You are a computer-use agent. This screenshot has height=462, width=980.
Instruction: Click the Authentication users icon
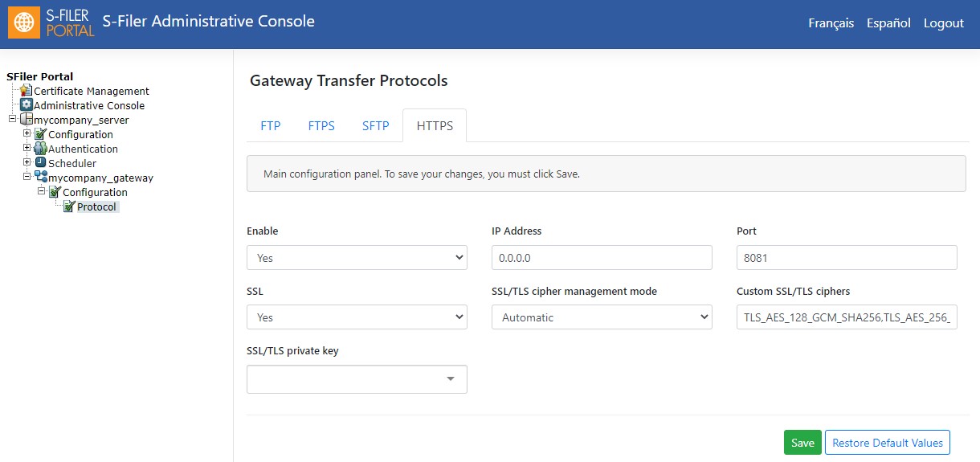pyautogui.click(x=40, y=149)
